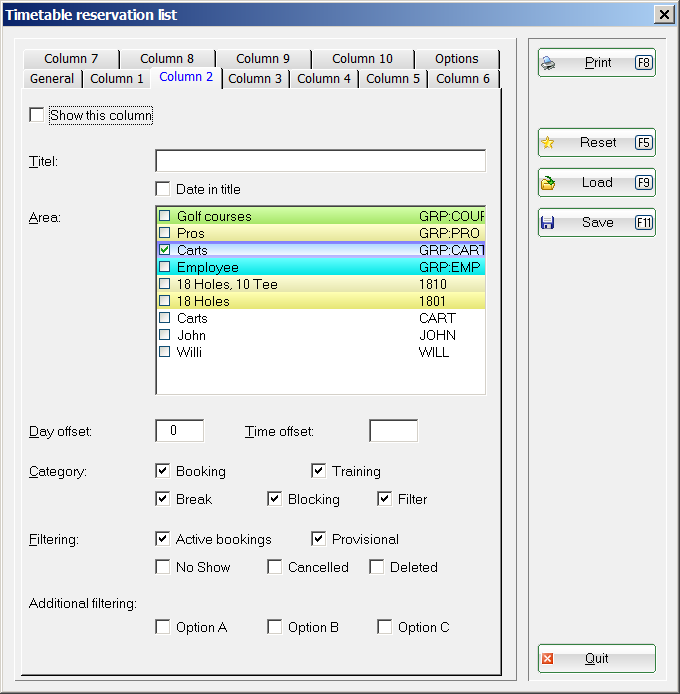
Task: Toggle the Date in title checkbox
Action: (x=163, y=189)
